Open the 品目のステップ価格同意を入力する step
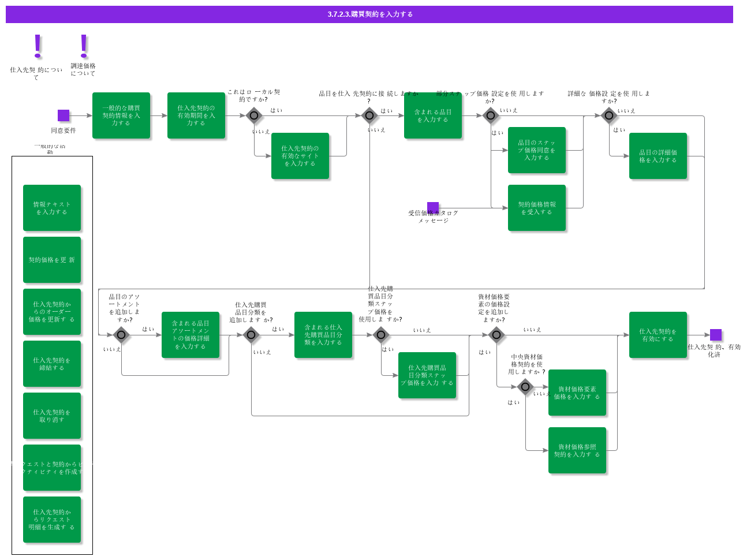Screen dimensions: 747x560 [537, 150]
